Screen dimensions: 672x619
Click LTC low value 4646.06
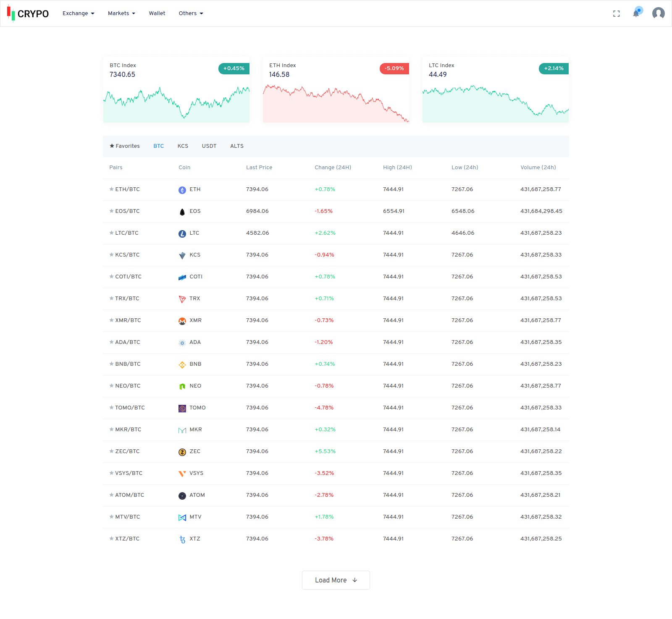point(463,233)
